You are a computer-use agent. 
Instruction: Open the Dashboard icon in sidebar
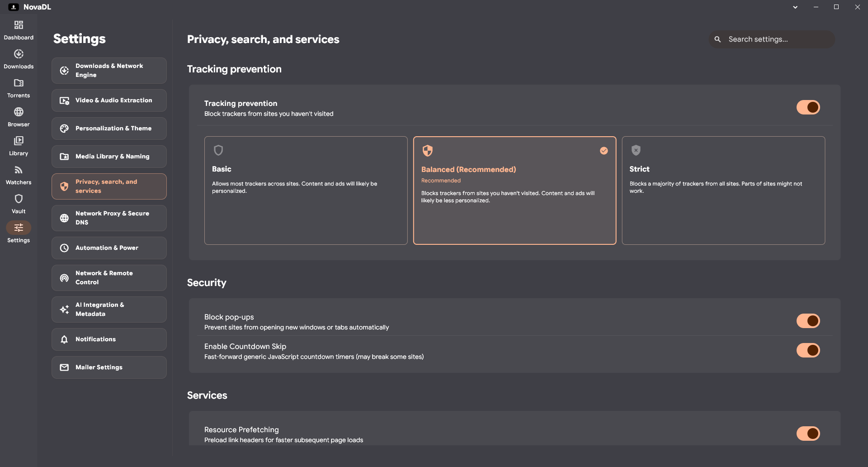pos(19,25)
